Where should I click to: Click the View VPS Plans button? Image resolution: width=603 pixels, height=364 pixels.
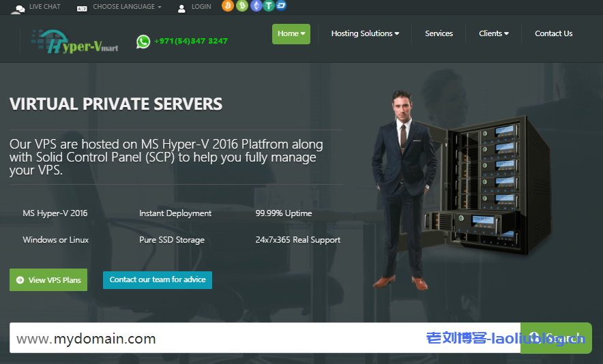[48, 280]
